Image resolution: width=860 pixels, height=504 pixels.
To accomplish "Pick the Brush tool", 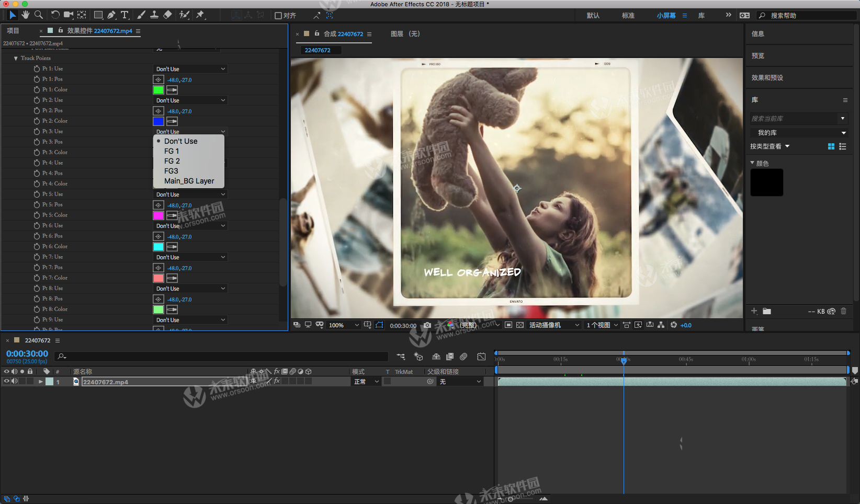I will click(x=141, y=15).
